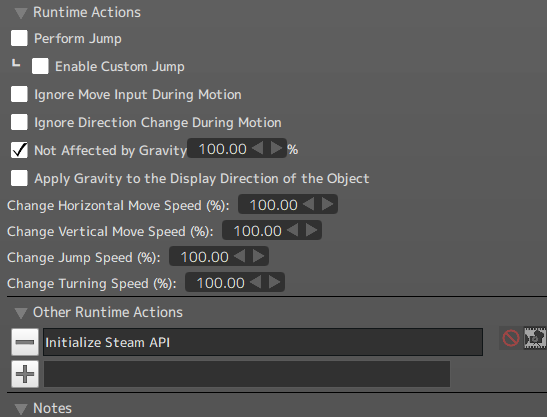The image size is (547, 417).
Task: Select the Initialize Steam API entry
Action: pyautogui.click(x=263, y=342)
